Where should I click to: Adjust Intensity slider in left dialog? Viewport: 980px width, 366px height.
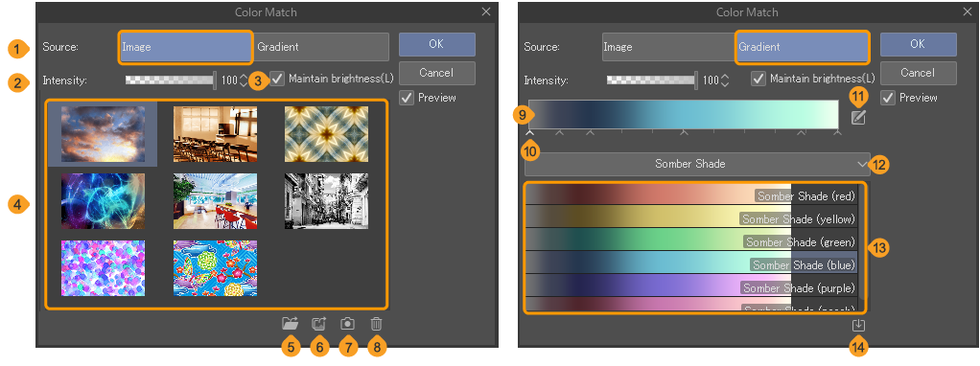pos(171,80)
